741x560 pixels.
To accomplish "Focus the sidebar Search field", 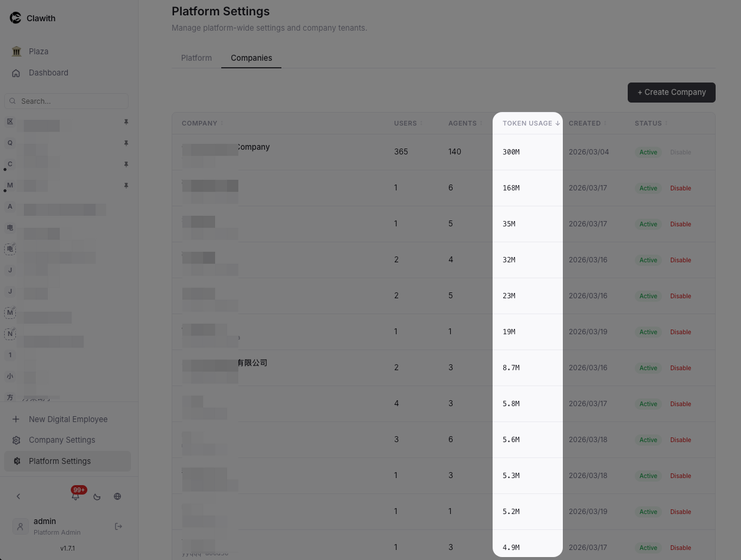I will (71, 101).
